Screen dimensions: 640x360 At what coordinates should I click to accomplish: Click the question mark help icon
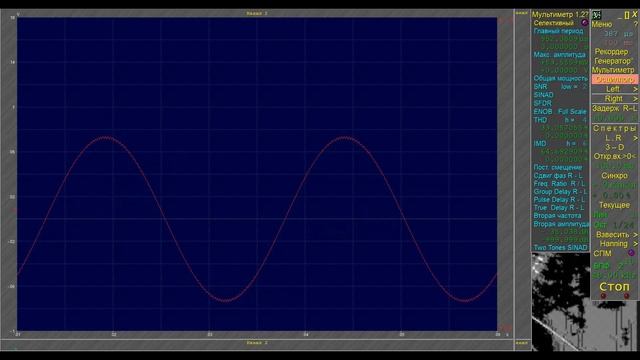coord(635,24)
